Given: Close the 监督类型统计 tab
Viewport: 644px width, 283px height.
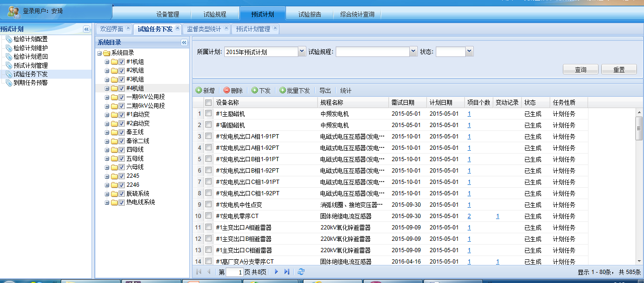Looking at the screenshot, I should 226,28.
